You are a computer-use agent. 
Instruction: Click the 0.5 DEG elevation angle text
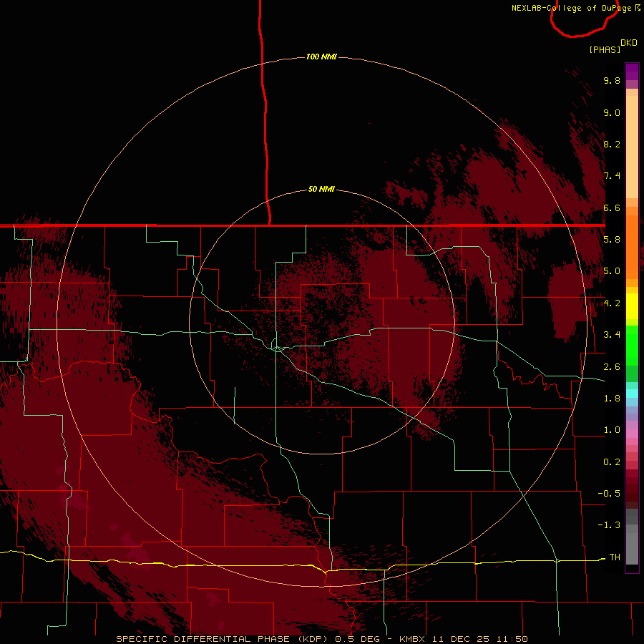[x=357, y=639]
